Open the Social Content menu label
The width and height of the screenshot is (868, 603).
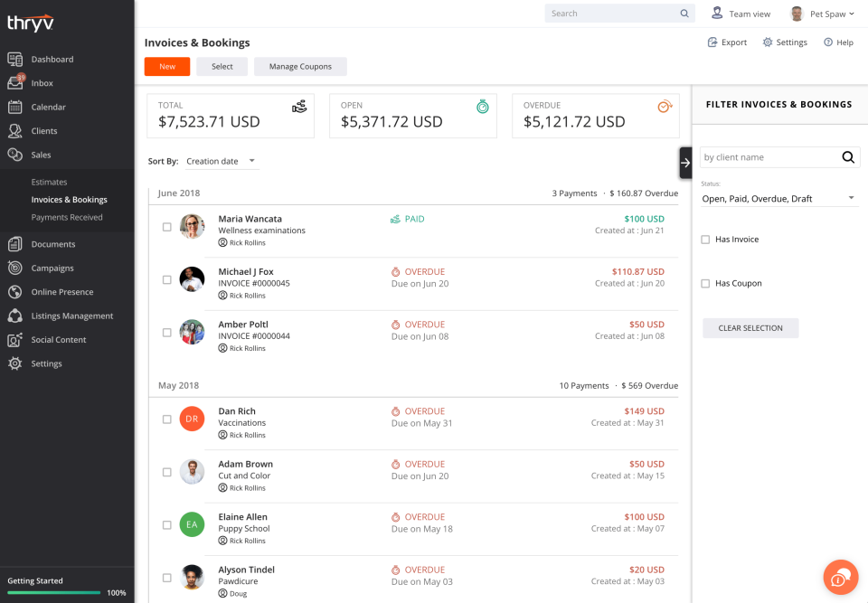(59, 339)
